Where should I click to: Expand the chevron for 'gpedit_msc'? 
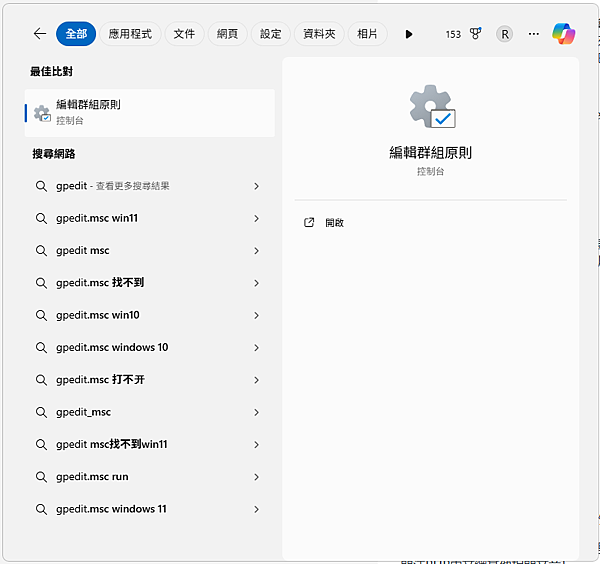tap(256, 412)
